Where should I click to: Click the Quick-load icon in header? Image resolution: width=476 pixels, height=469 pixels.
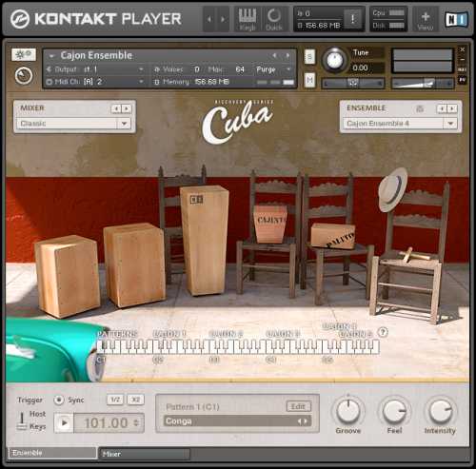click(x=274, y=19)
